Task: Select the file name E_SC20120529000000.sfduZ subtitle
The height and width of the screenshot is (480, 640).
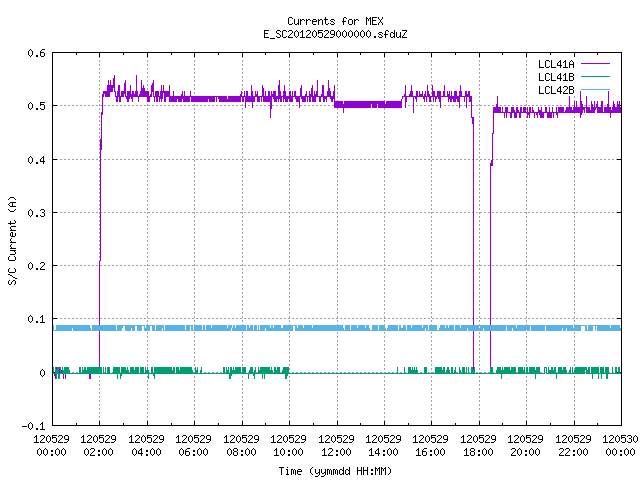Action: (335, 34)
